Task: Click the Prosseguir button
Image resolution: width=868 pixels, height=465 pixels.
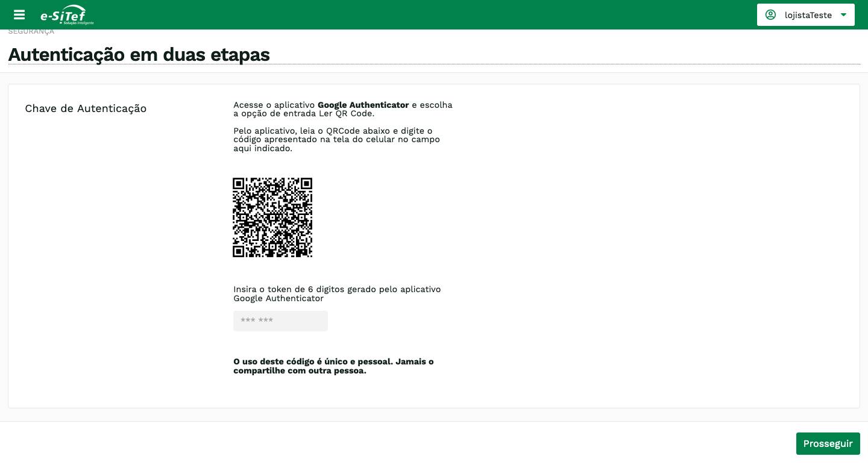Action: (828, 443)
